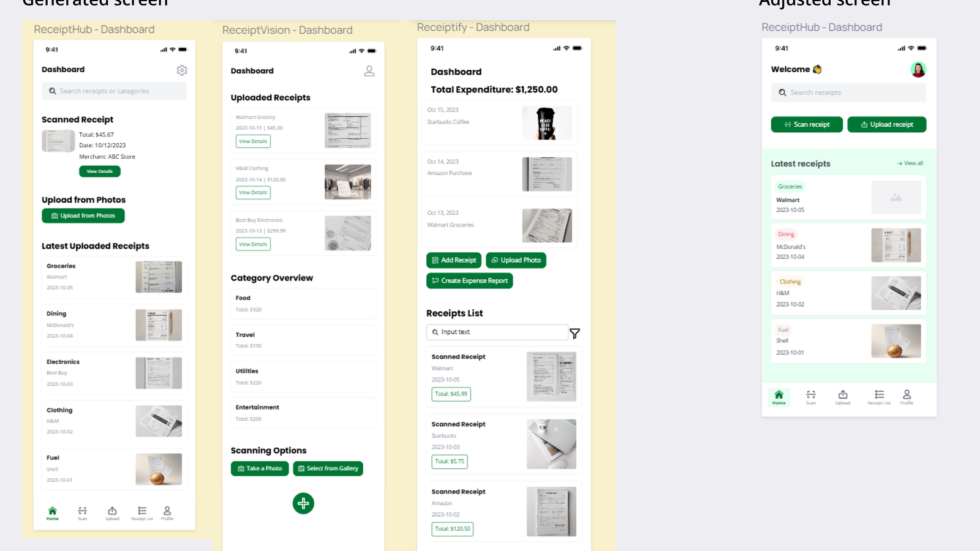
Task: Open the View all link
Action: pyautogui.click(x=910, y=163)
